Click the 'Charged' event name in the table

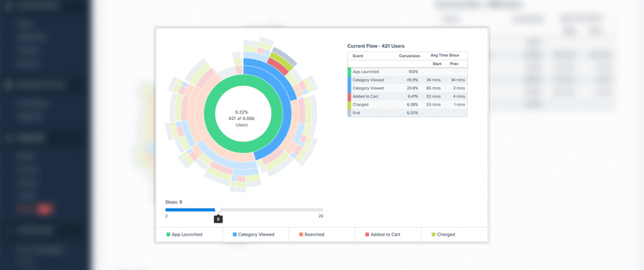pyautogui.click(x=360, y=104)
